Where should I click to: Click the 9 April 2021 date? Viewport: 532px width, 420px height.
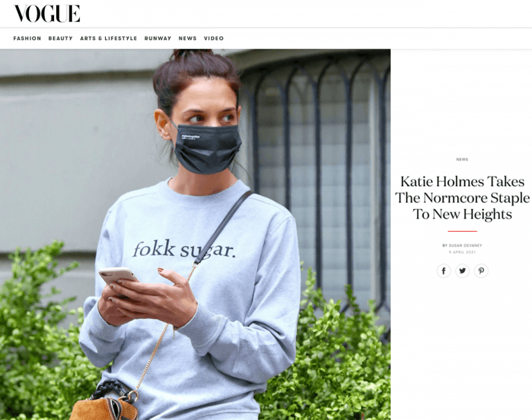click(x=462, y=252)
